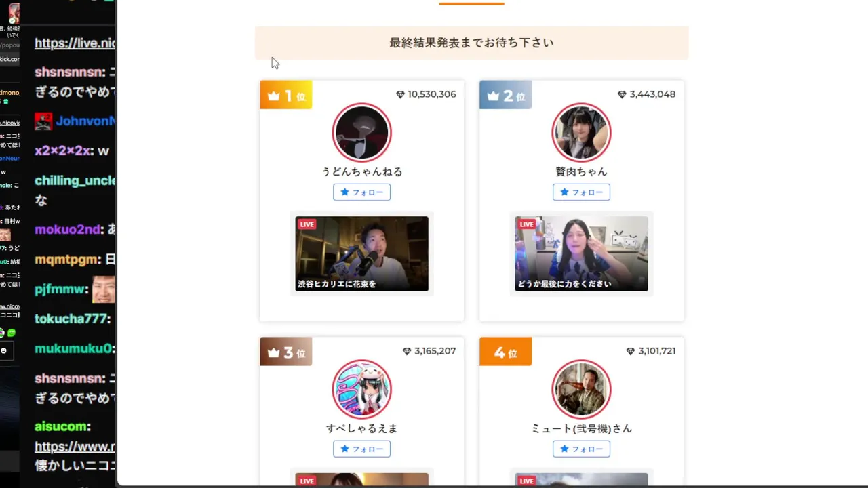Click the score 3,101,721
This screenshot has height=488, width=868.
click(657, 351)
